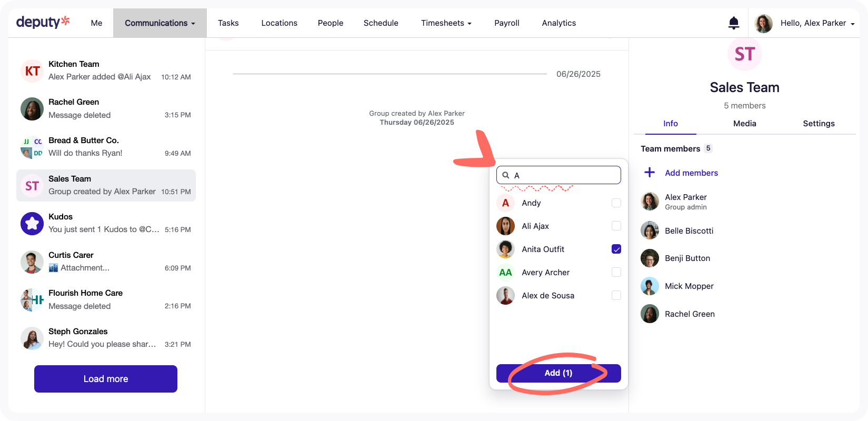Click the Kitchen Team KT avatar

(x=32, y=71)
